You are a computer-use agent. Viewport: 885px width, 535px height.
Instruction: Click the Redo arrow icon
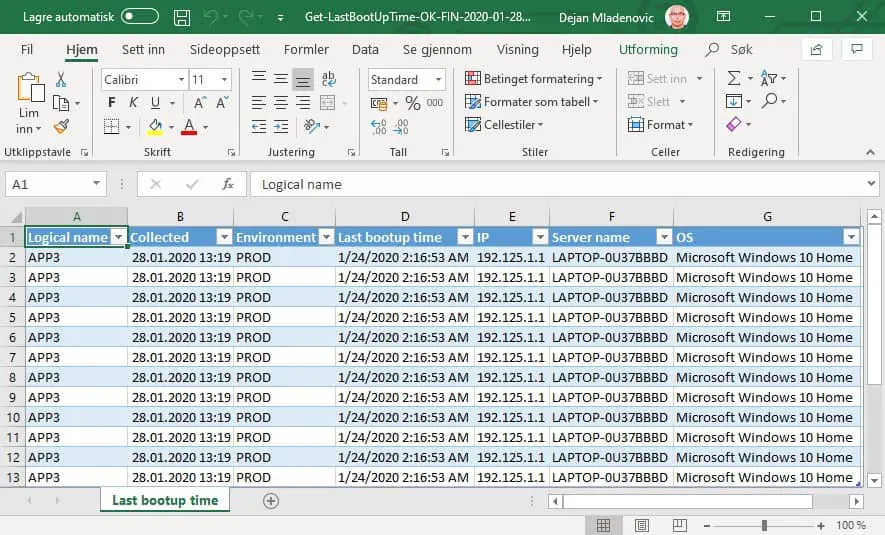point(246,17)
